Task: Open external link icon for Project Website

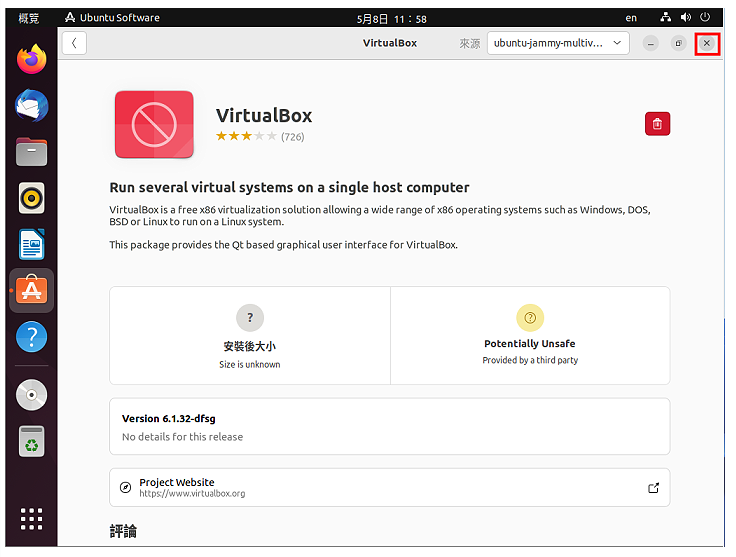Action: [x=653, y=488]
